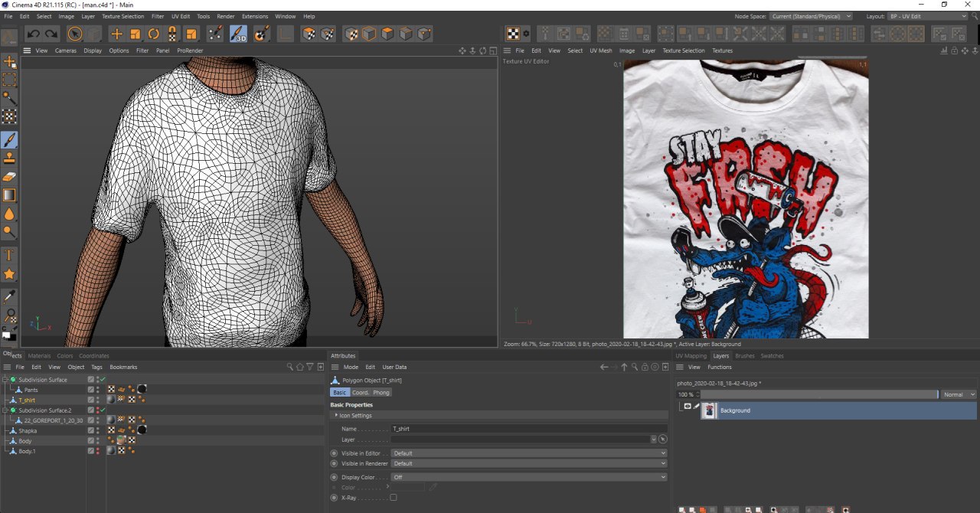Image resolution: width=980 pixels, height=513 pixels.
Task: Toggle visibility dots for the Body.1 object
Action: coord(97,451)
